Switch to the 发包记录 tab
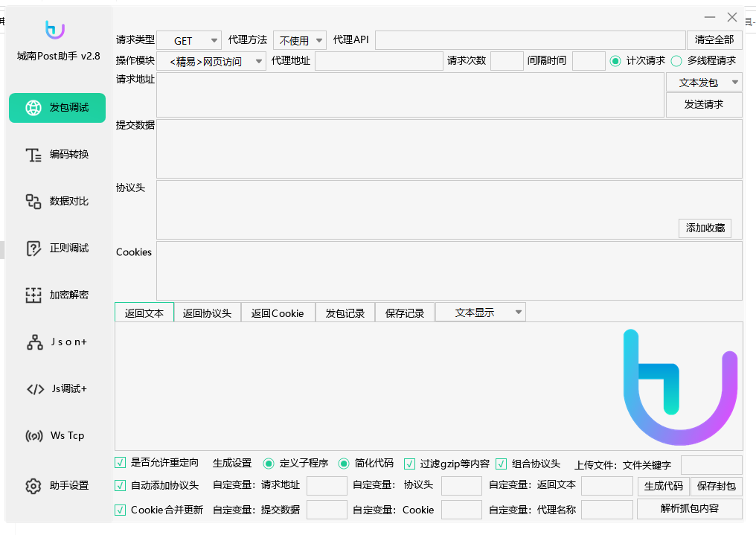756x535 pixels. (x=345, y=313)
